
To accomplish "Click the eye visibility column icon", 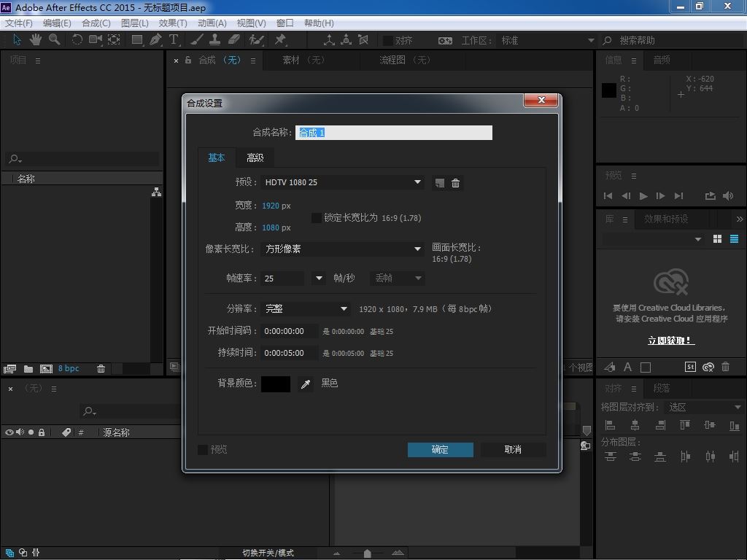I will pyautogui.click(x=9, y=432).
